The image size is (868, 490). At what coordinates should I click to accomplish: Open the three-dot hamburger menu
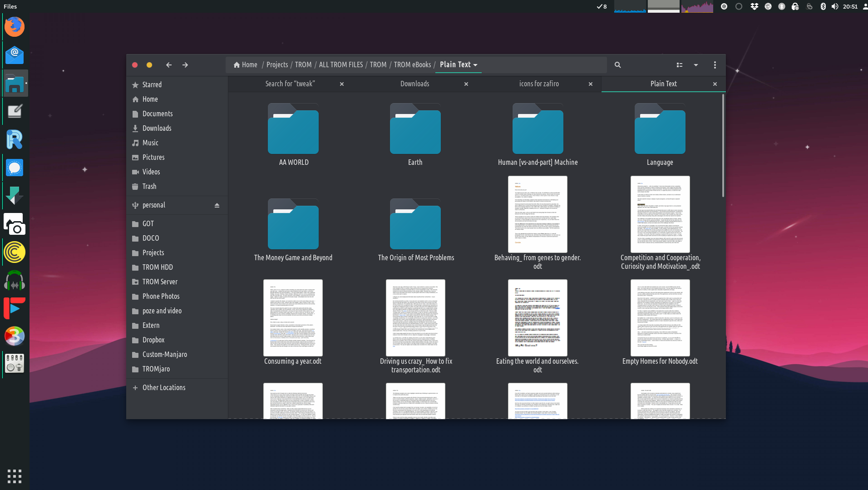tap(715, 65)
